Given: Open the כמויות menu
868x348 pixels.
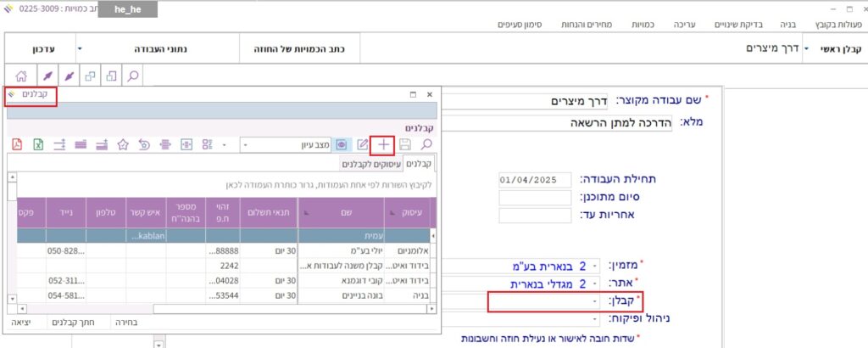Looking at the screenshot, I should (643, 25).
